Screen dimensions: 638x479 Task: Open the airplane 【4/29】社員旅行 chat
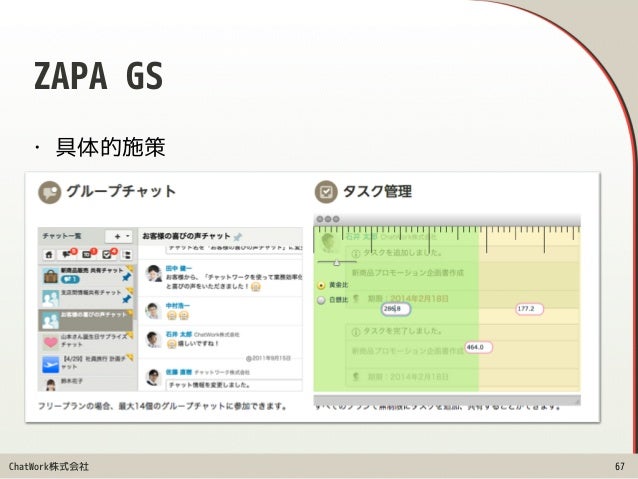point(86,364)
